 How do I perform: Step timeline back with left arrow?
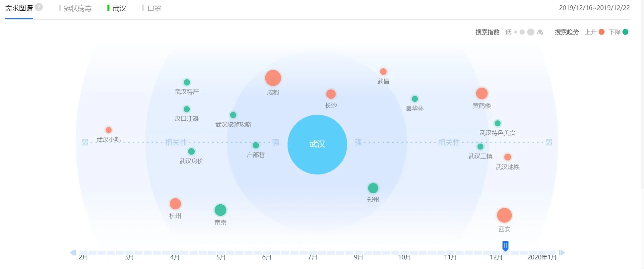(x=73, y=253)
